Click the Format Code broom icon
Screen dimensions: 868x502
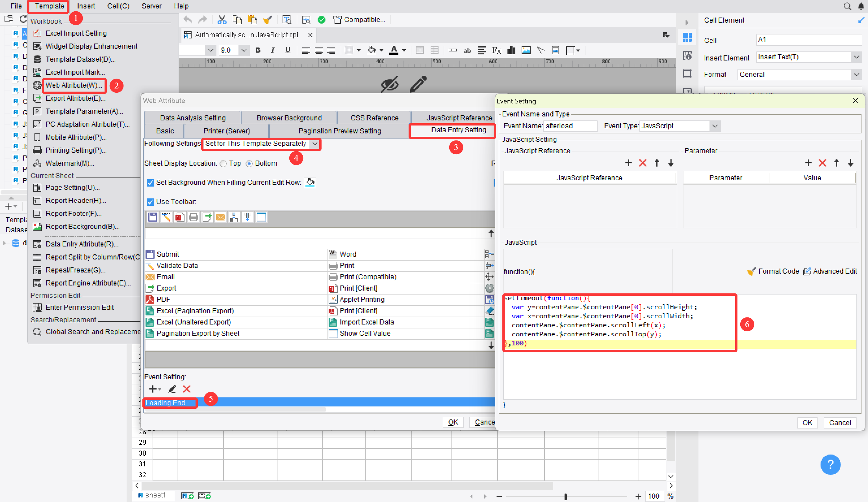click(x=751, y=272)
